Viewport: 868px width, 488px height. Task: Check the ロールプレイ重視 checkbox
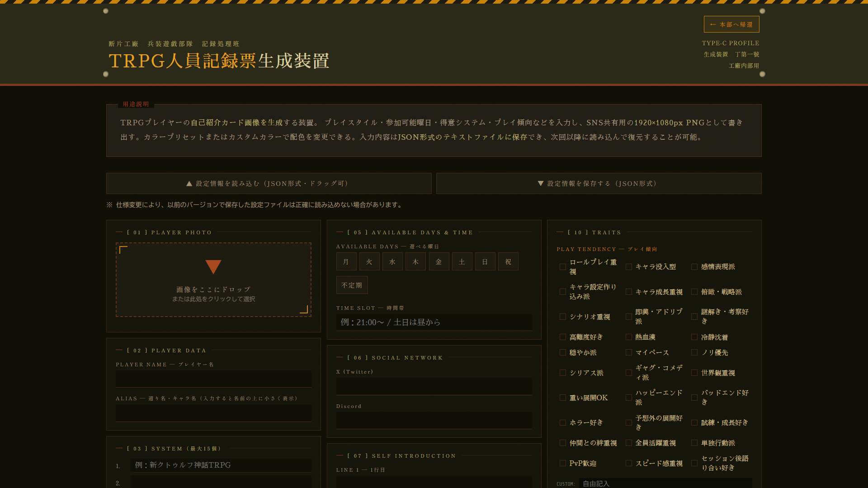(563, 267)
